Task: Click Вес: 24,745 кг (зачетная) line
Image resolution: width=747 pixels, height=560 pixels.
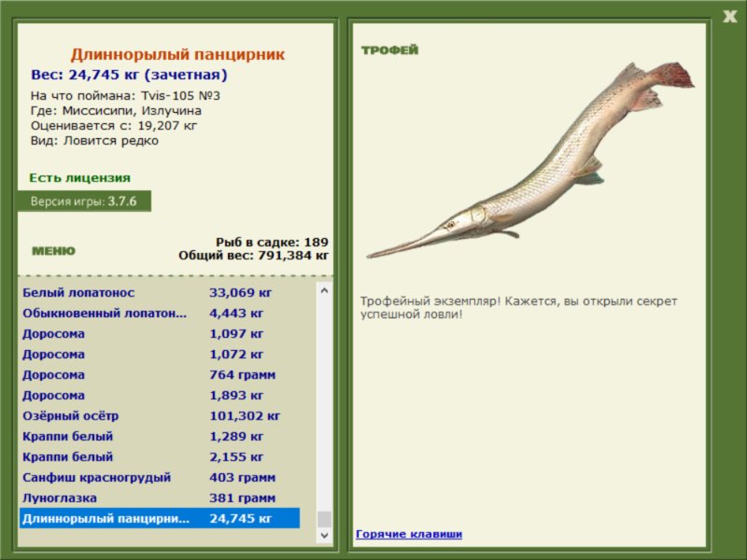Action: 129,75
